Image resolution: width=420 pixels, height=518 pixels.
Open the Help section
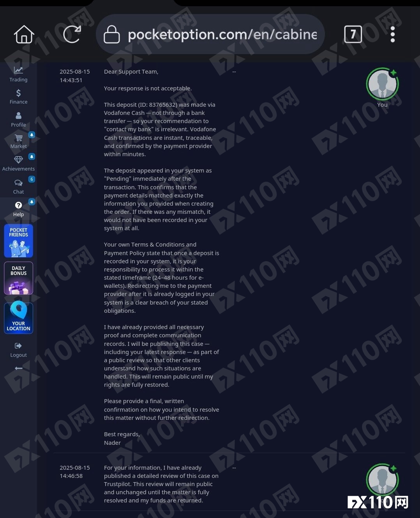[x=18, y=209]
